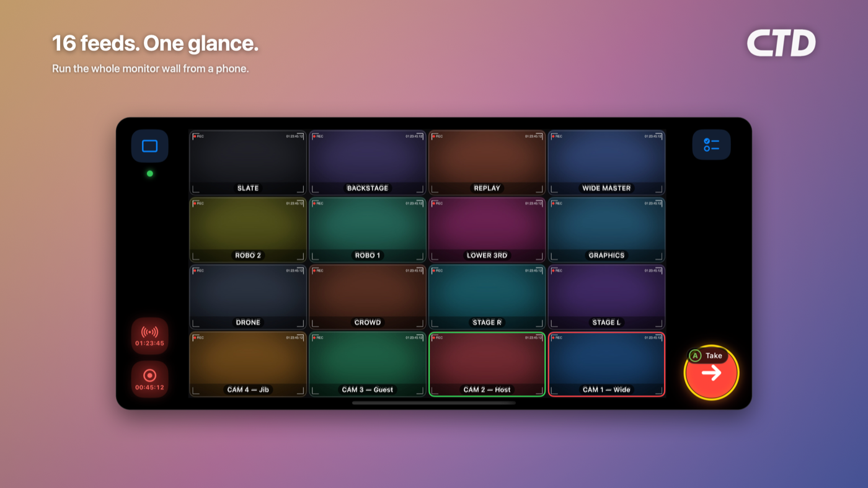The height and width of the screenshot is (488, 868).
Task: Click the CTD logo
Action: [x=781, y=43]
